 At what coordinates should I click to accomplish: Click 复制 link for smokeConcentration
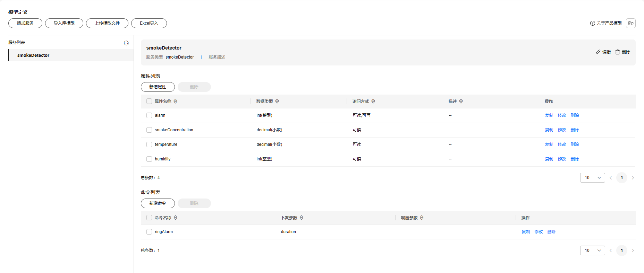(x=549, y=130)
